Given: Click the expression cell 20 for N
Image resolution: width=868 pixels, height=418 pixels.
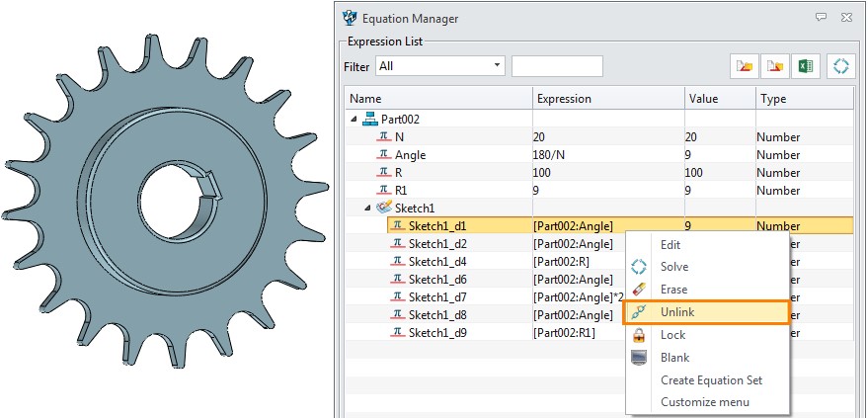Looking at the screenshot, I should [608, 136].
